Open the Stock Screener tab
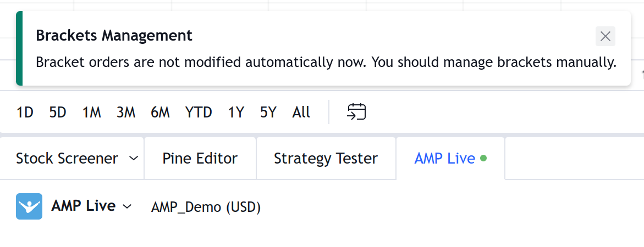This screenshot has height=247, width=644. (x=67, y=159)
